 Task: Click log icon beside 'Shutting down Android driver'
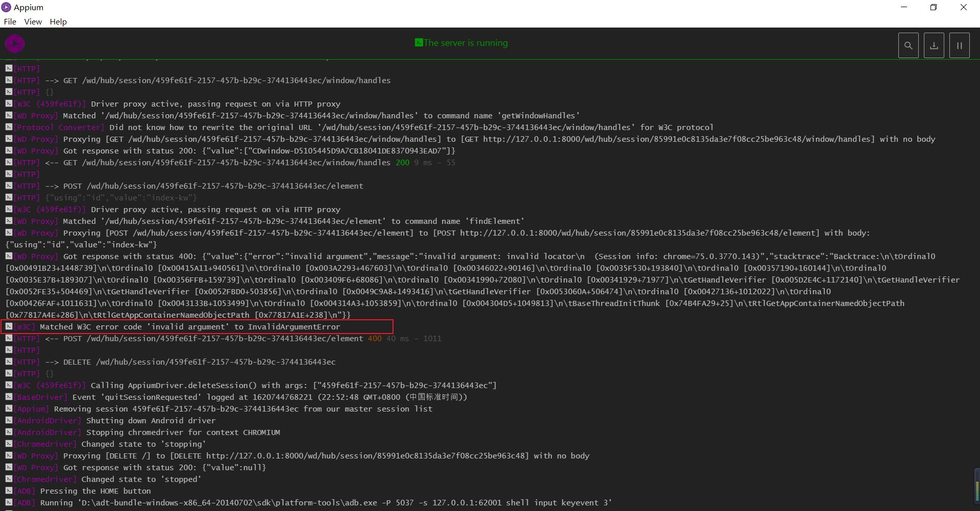(9, 420)
